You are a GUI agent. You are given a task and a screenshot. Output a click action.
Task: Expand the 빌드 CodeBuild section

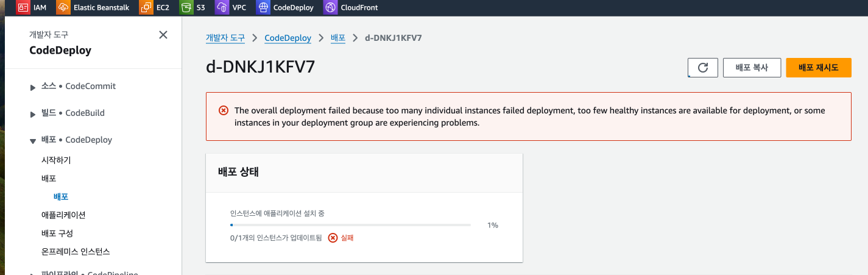(x=33, y=114)
